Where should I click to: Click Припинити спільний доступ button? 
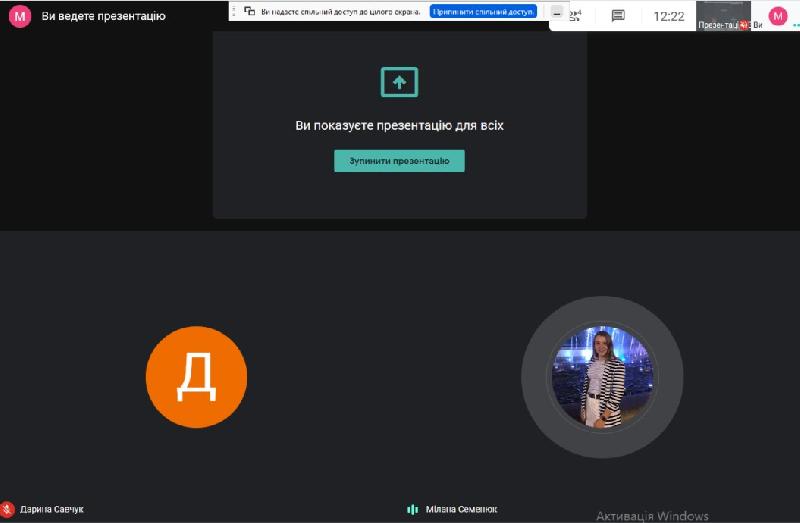point(485,12)
